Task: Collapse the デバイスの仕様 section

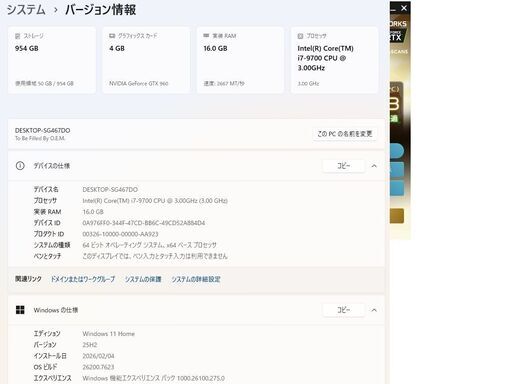Action: click(x=374, y=166)
